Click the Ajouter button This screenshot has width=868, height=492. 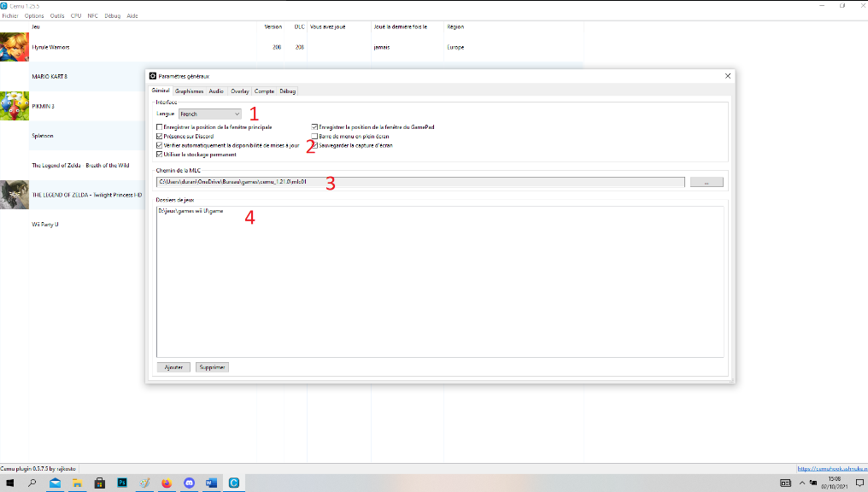173,367
